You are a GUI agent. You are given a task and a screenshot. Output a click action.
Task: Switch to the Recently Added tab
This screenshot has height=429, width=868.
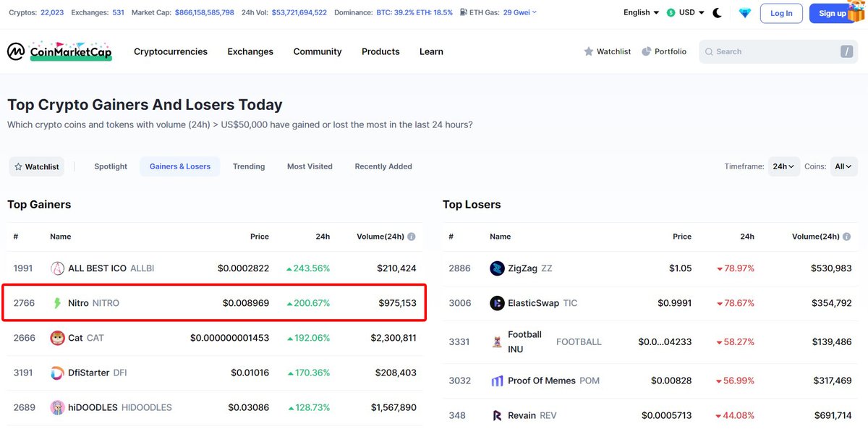pos(383,166)
